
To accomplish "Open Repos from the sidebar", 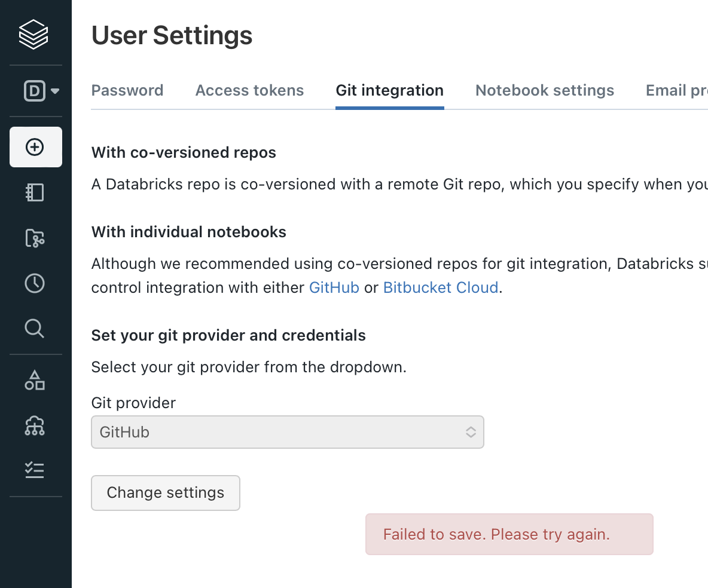I will [x=35, y=238].
